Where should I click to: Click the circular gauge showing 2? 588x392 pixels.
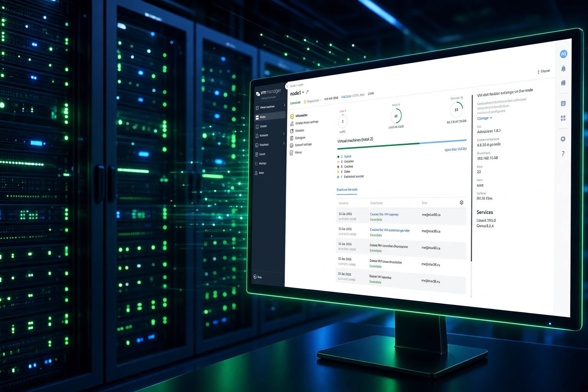pos(343,122)
